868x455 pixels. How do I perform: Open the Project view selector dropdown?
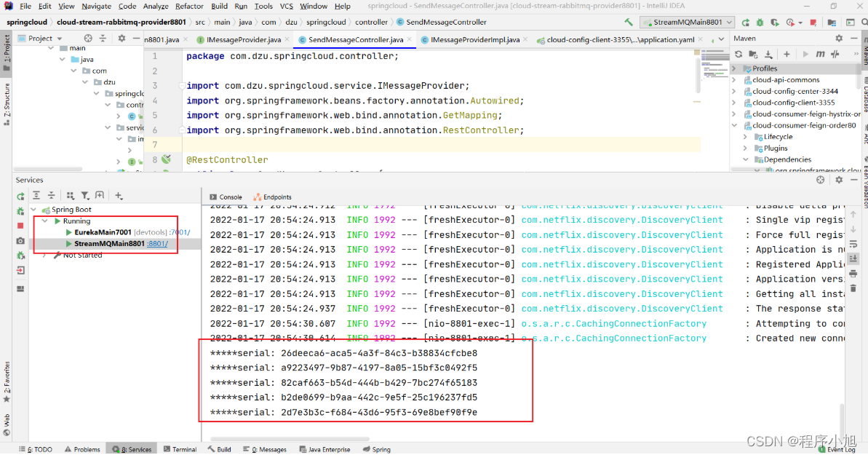pyautogui.click(x=40, y=39)
